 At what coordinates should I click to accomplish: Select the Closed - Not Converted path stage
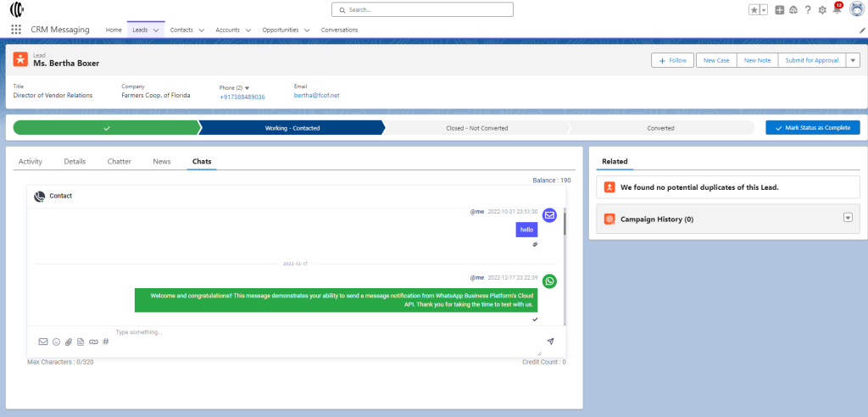point(476,128)
